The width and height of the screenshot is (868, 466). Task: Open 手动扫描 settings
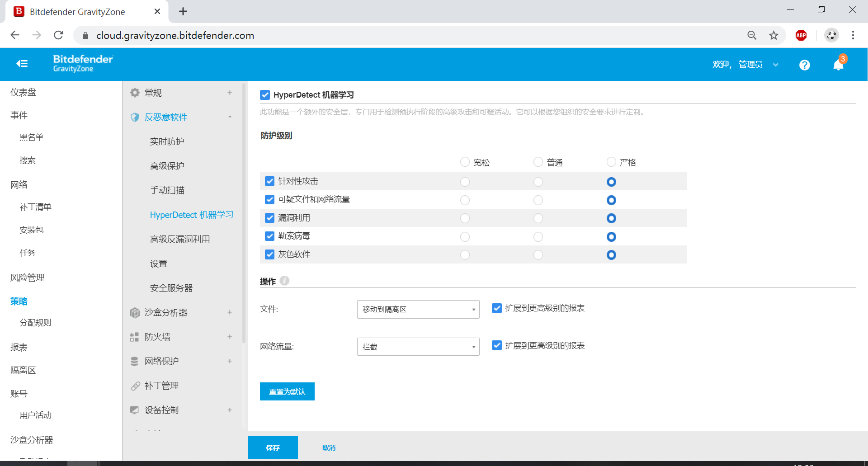pos(167,190)
